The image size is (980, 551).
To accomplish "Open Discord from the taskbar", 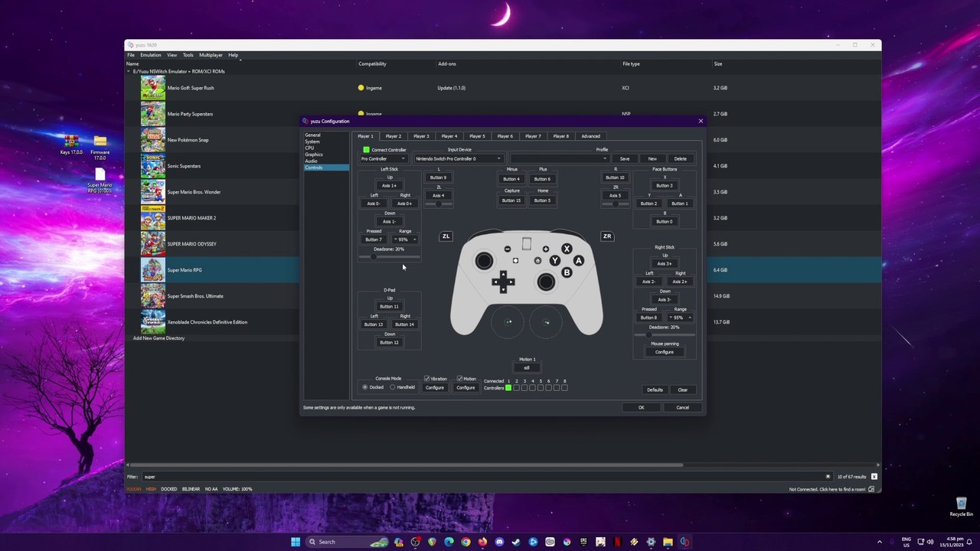I will pos(499,542).
